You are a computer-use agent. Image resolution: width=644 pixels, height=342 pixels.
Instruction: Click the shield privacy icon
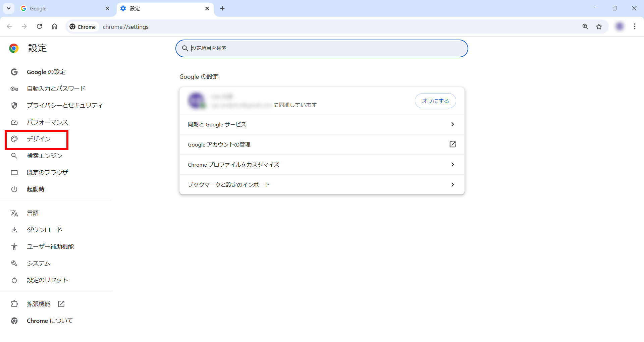(x=14, y=106)
